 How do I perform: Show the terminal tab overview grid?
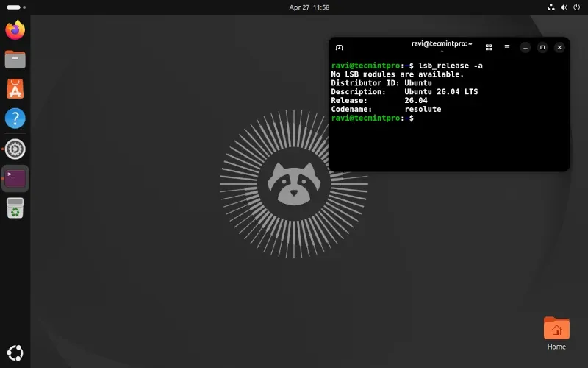[x=489, y=47]
